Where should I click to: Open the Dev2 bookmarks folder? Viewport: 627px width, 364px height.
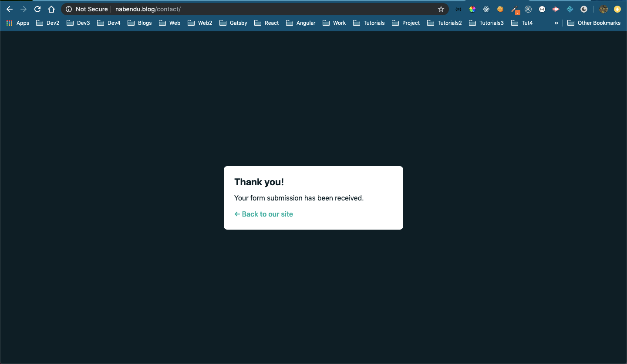point(48,23)
